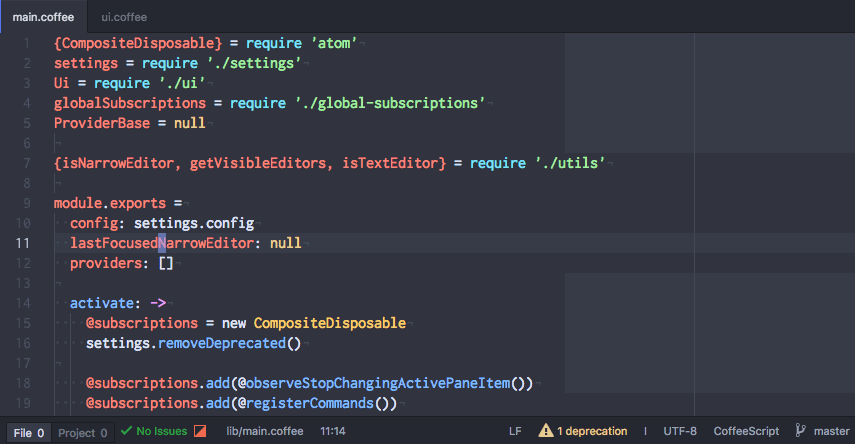This screenshot has height=444, width=855.
Task: Click the red linter toggle icon
Action: coord(200,431)
